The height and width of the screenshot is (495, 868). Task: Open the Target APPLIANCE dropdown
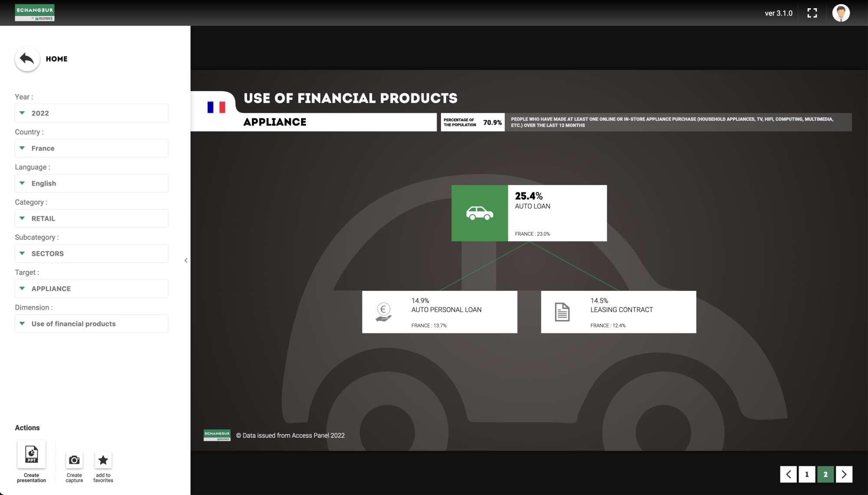92,289
